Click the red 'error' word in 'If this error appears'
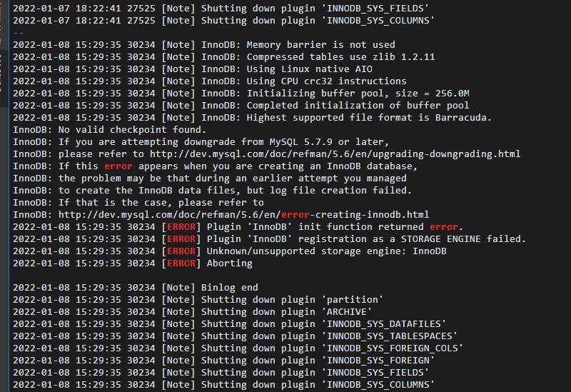Image resolution: width=571 pixels, height=392 pixels. tap(118, 166)
